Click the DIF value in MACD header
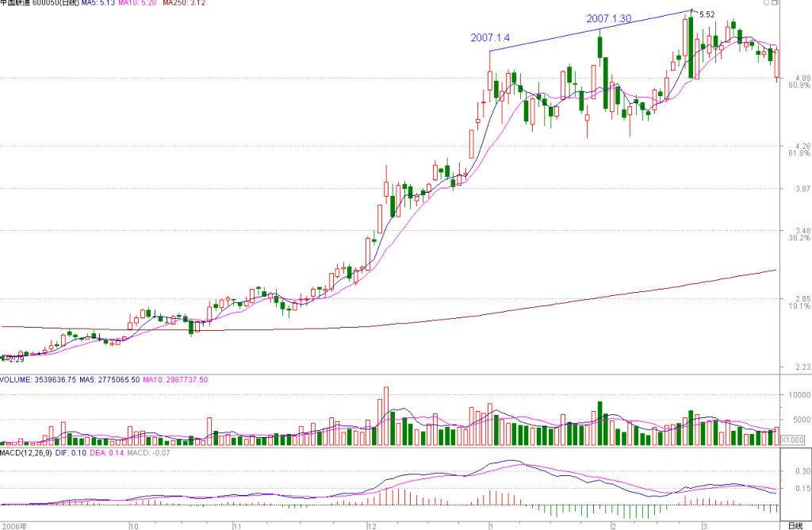The image size is (812, 530). pos(71,453)
